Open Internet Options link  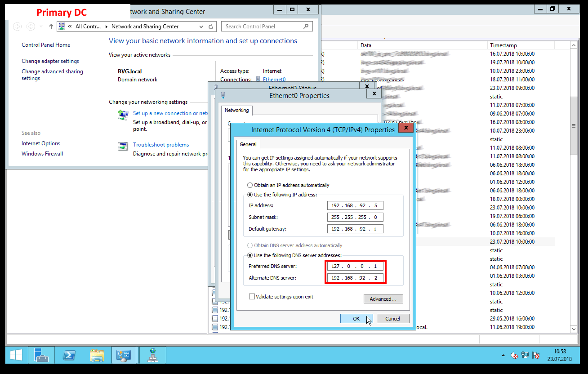[41, 143]
